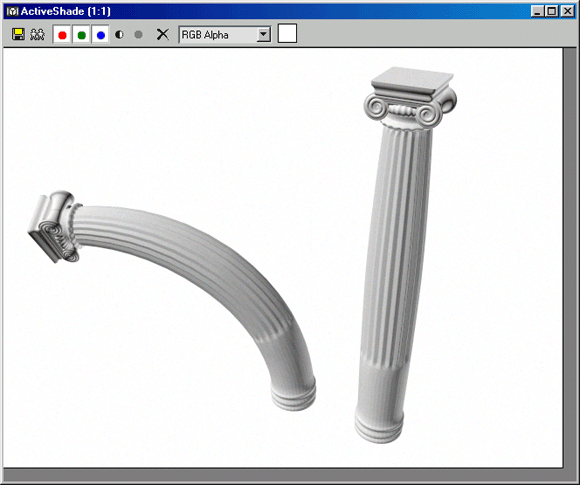
Task: Show the alpha channel half-circle icon
Action: 119,35
